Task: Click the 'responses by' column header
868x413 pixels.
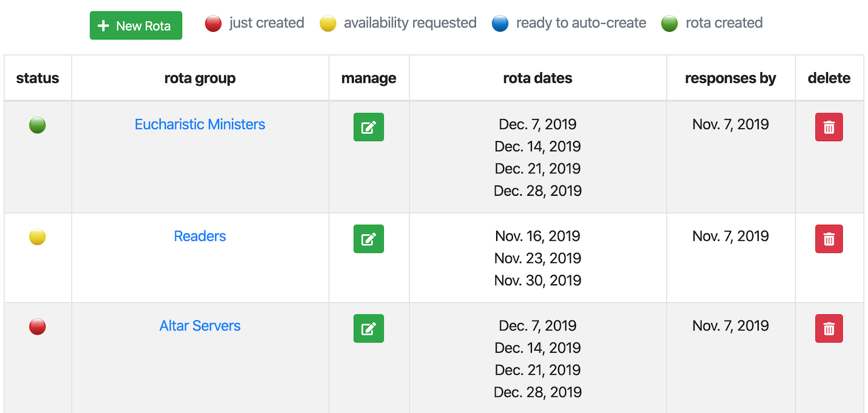Action: coord(730,79)
